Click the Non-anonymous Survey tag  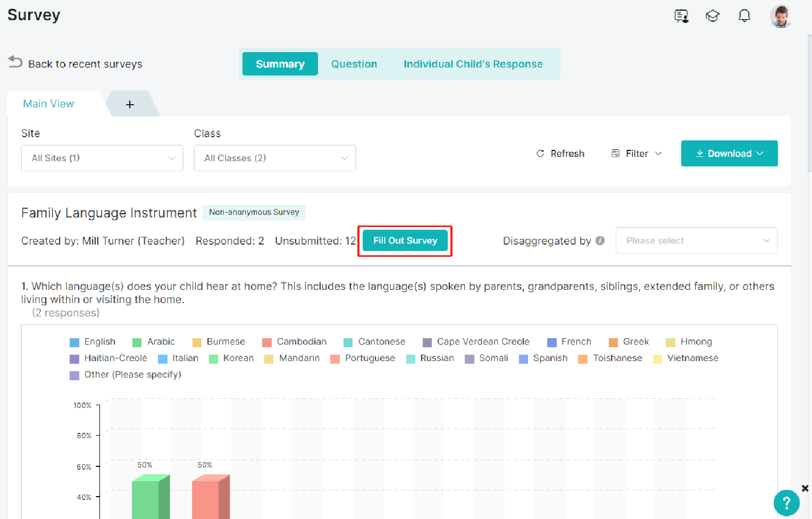(254, 212)
